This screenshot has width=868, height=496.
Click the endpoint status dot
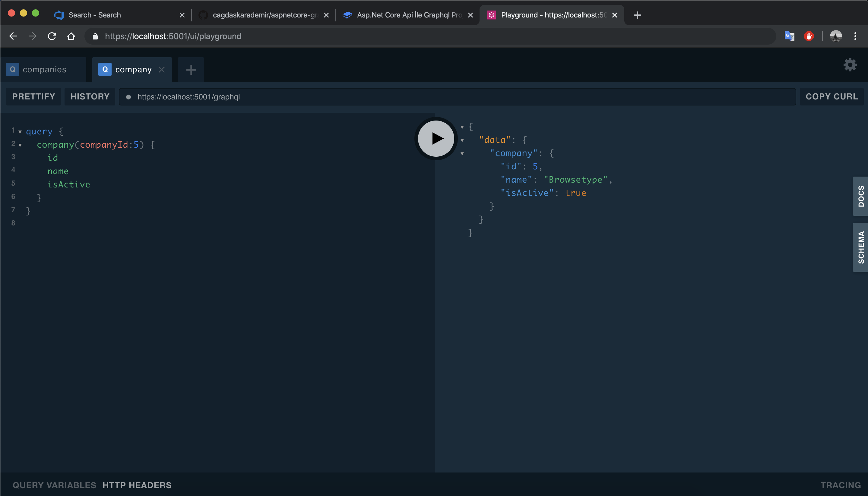[128, 97]
